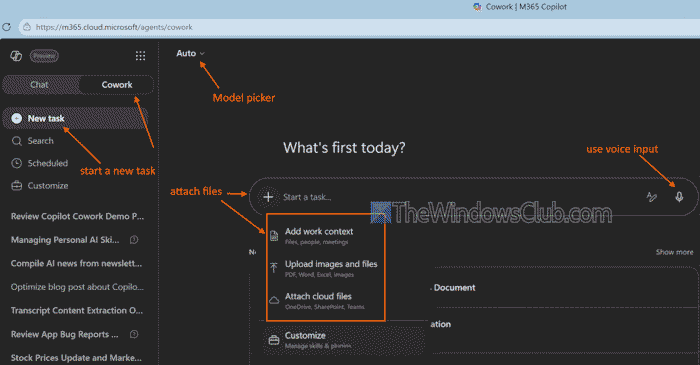
Task: Reload the browser page
Action: coord(7,27)
